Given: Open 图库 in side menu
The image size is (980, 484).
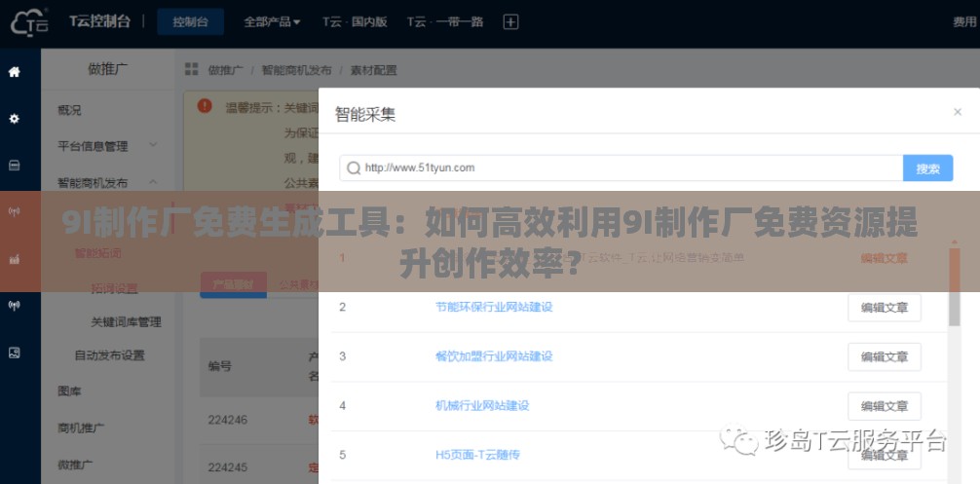Looking at the screenshot, I should tap(69, 391).
